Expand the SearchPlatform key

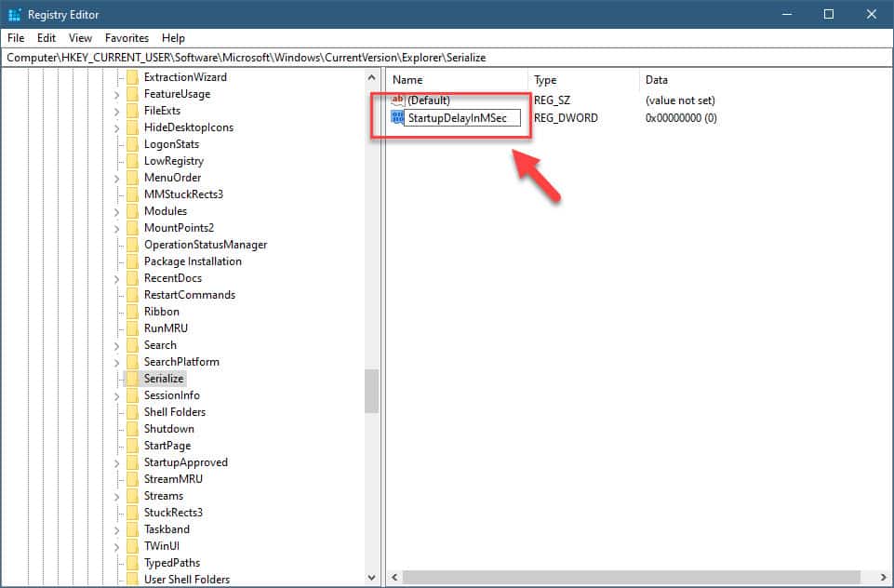click(x=117, y=362)
